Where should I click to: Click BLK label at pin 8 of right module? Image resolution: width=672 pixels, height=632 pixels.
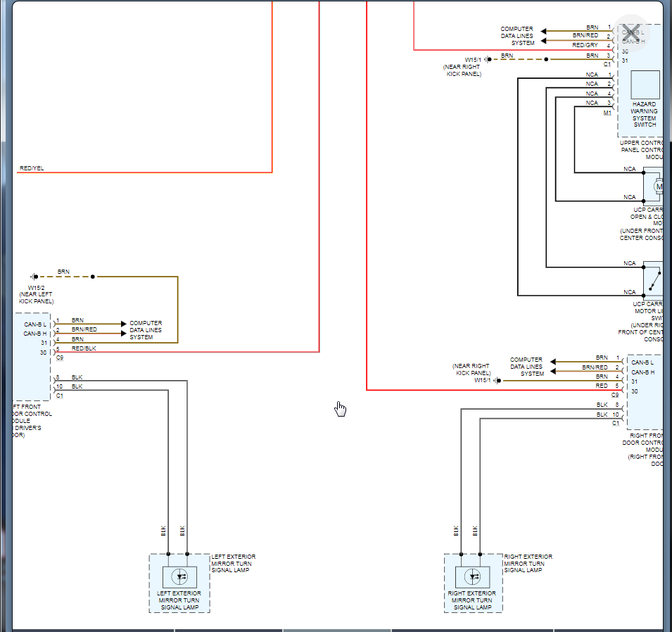click(602, 405)
